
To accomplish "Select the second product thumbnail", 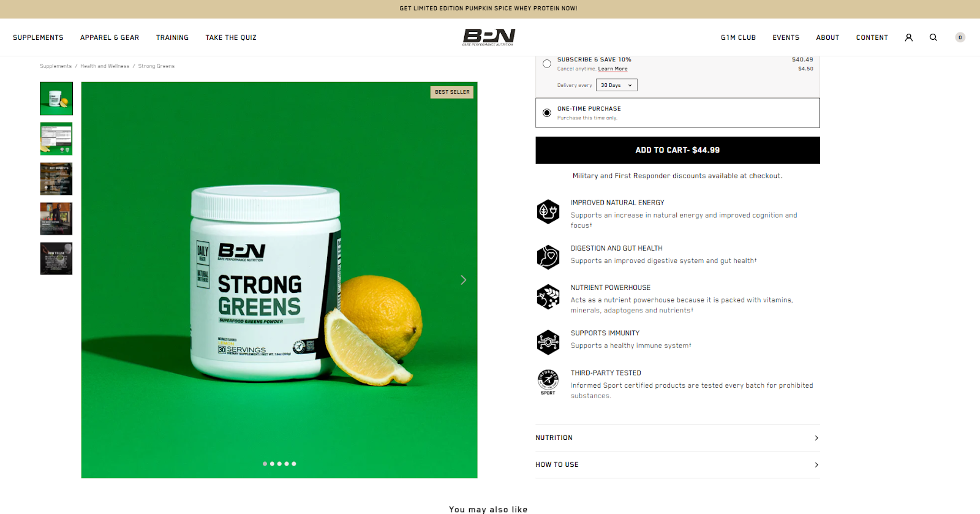I will coord(56,138).
